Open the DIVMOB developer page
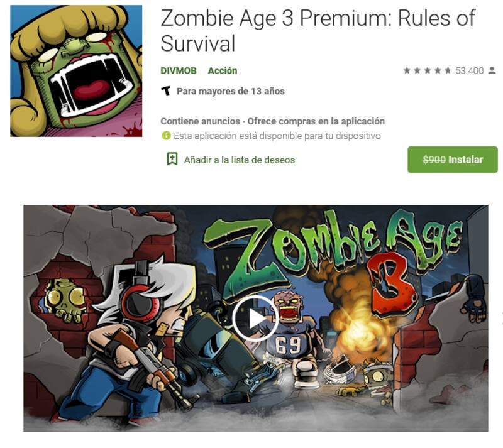The width and height of the screenshot is (503, 448). [179, 70]
